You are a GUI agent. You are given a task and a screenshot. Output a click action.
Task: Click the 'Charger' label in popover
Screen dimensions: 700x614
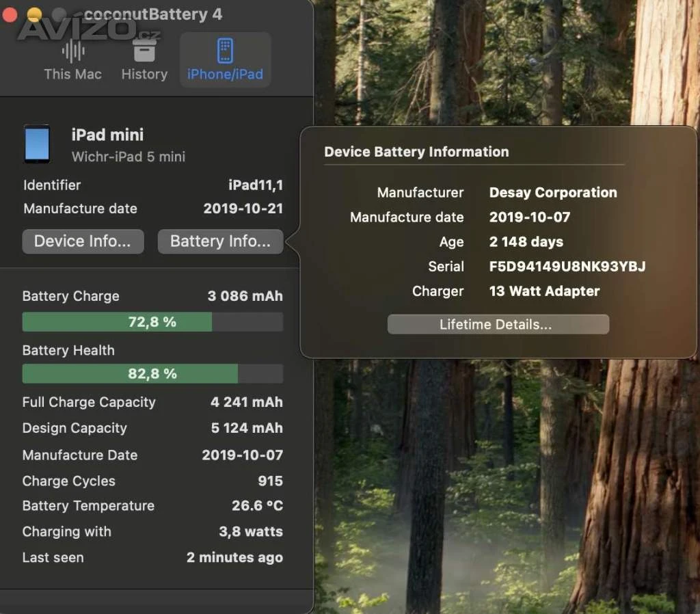(x=438, y=291)
